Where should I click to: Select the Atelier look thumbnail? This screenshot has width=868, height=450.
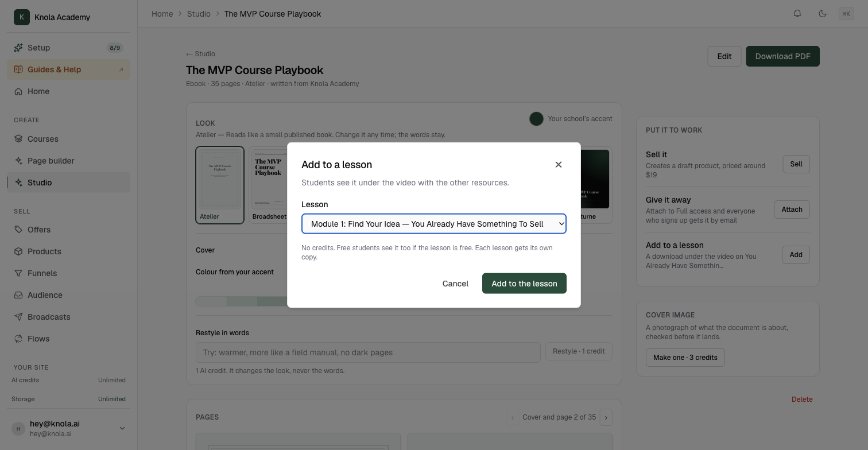pyautogui.click(x=220, y=185)
